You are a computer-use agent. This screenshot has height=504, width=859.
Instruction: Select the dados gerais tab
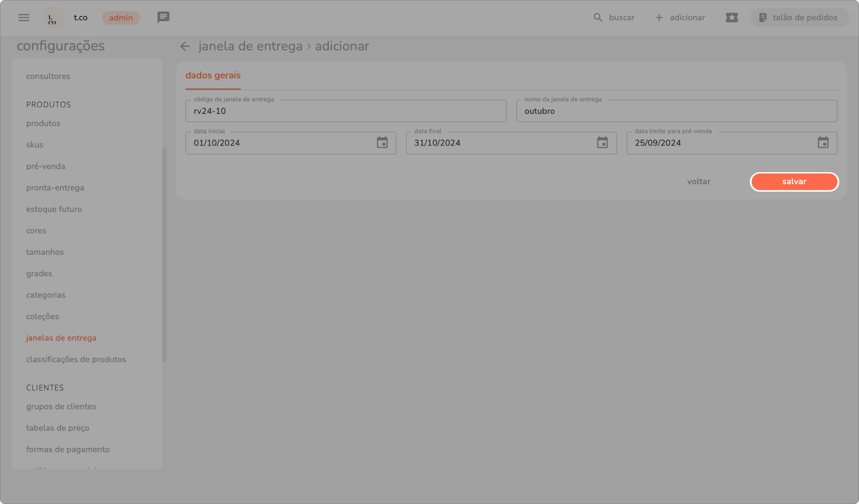point(213,76)
